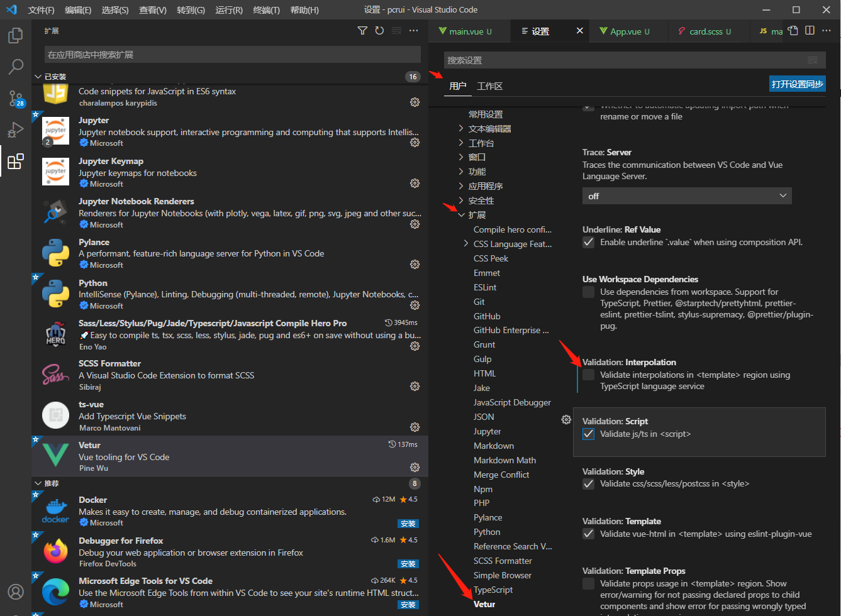Image resolution: width=841 pixels, height=616 pixels.
Task: Expand CSS Language Features settings node
Action: [465, 244]
